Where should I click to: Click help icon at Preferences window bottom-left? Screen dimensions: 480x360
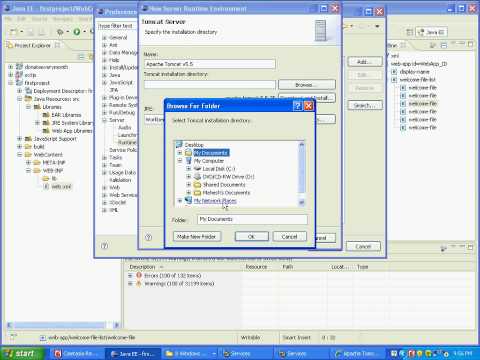[104, 246]
